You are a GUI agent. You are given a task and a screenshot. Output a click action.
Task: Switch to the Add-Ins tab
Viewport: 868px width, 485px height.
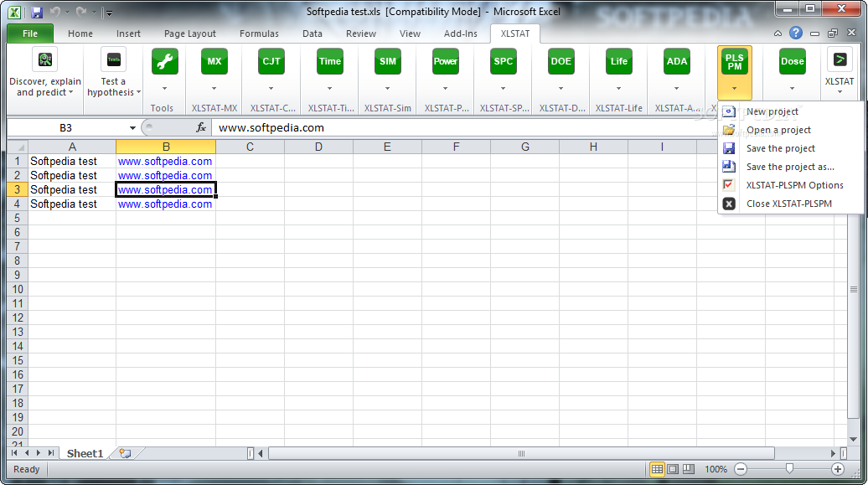(x=460, y=34)
